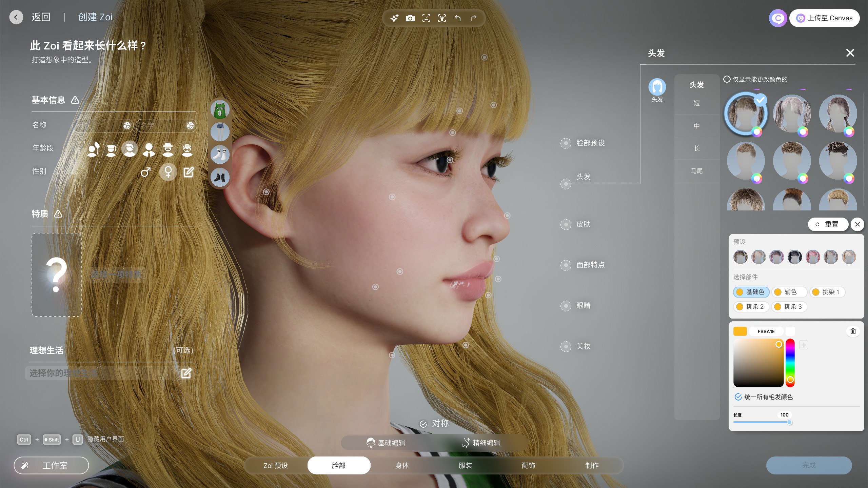Image resolution: width=868 pixels, height=488 pixels.
Task: Toggle the unify all hair colors checkbox
Action: click(x=738, y=397)
